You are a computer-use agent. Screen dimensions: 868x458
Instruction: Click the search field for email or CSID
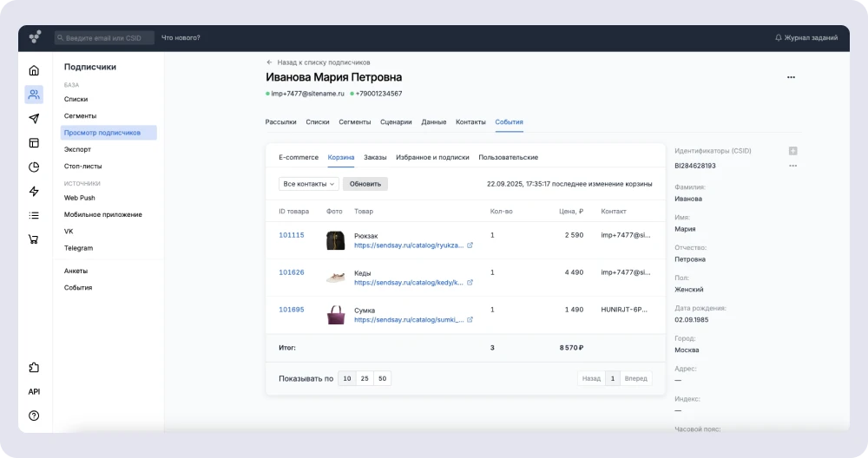tap(104, 37)
